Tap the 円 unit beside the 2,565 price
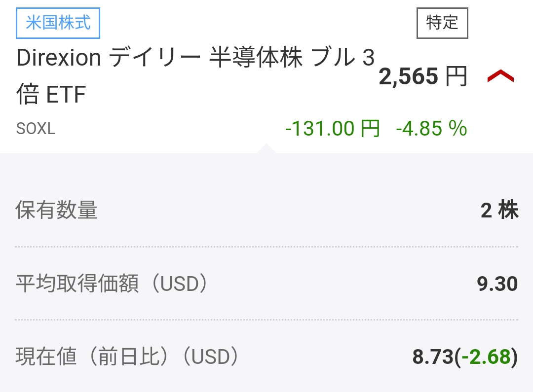533x392 pixels. tap(456, 77)
